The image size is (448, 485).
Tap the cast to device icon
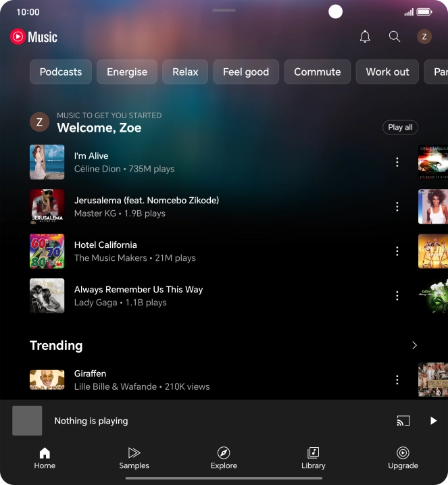(x=403, y=421)
